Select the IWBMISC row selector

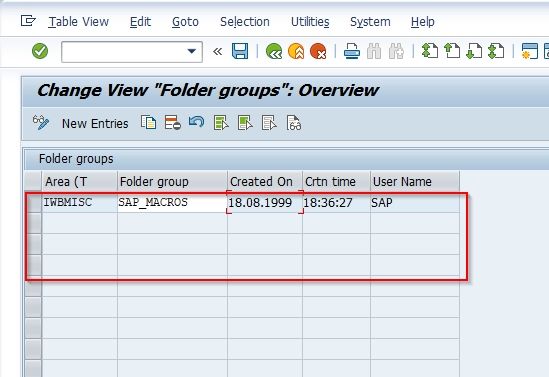34,202
